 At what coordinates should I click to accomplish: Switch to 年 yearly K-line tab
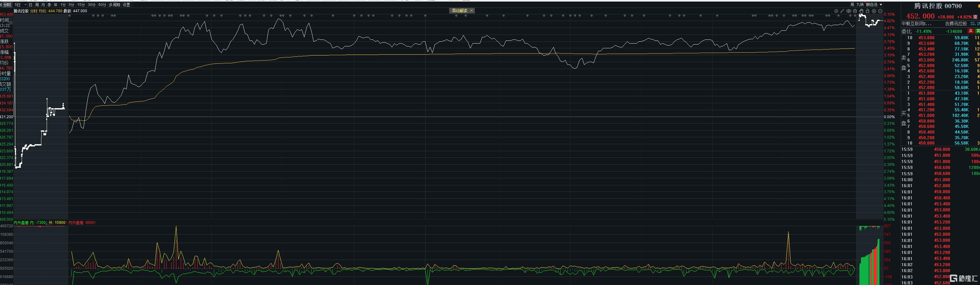point(55,5)
